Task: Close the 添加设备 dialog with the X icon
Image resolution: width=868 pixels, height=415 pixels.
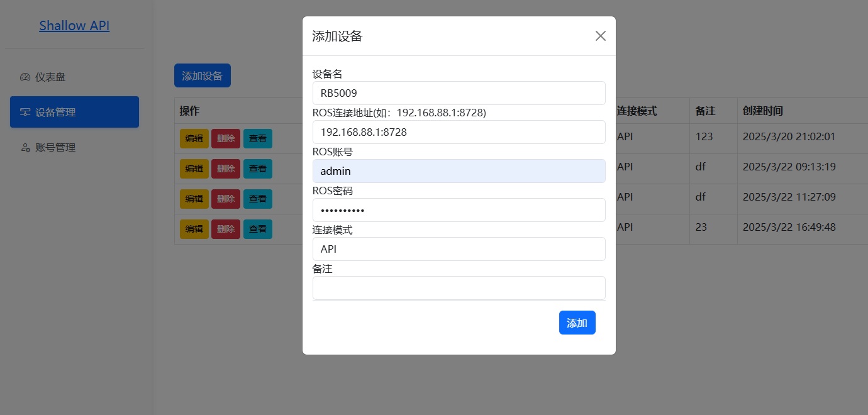Action: [600, 36]
